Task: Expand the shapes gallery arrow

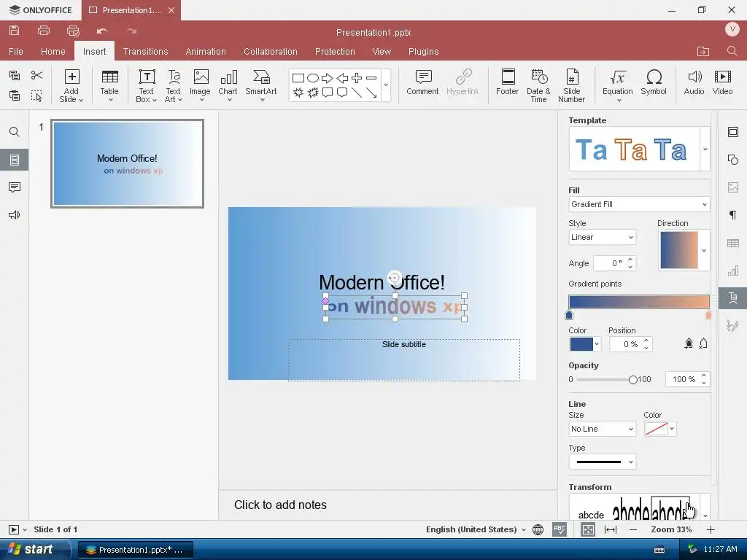Action: 386,85
